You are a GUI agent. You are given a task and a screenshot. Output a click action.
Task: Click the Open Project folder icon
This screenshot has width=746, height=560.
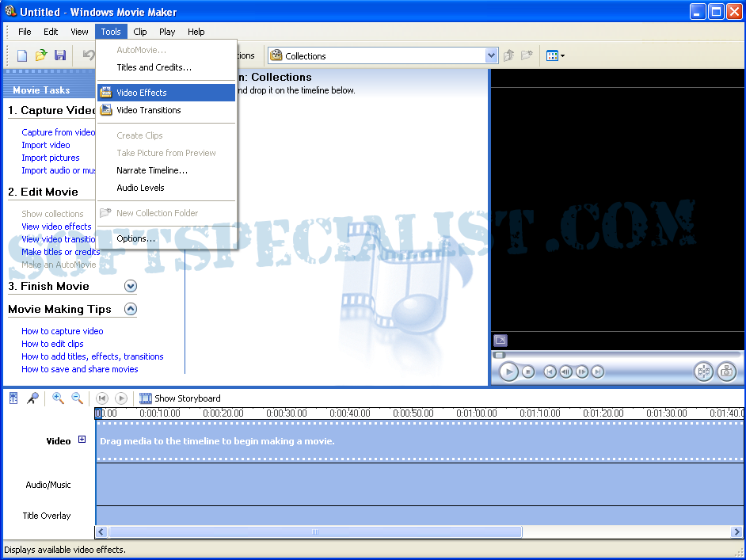41,55
